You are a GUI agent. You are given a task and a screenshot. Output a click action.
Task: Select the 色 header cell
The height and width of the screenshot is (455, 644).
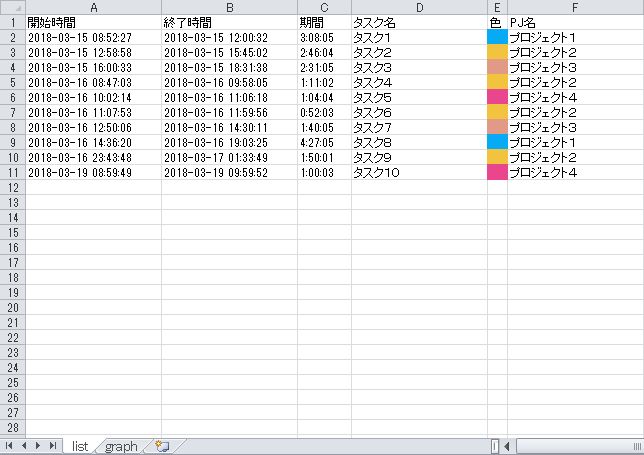click(497, 23)
